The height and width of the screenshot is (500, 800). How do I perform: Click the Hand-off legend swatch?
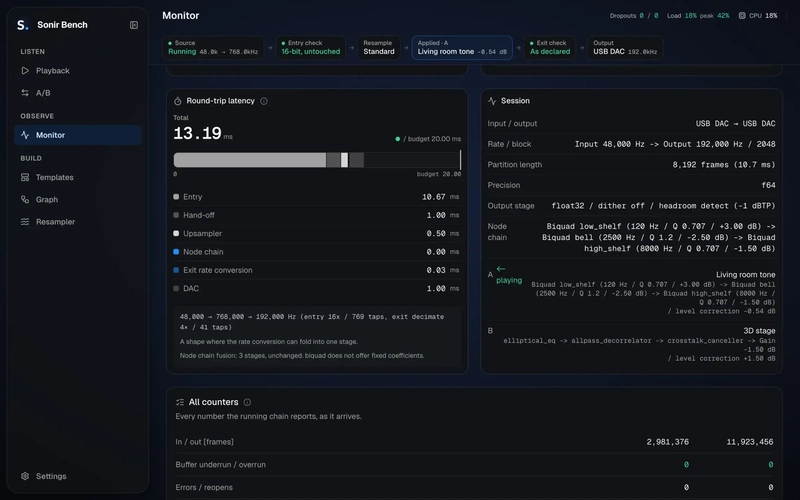[176, 215]
